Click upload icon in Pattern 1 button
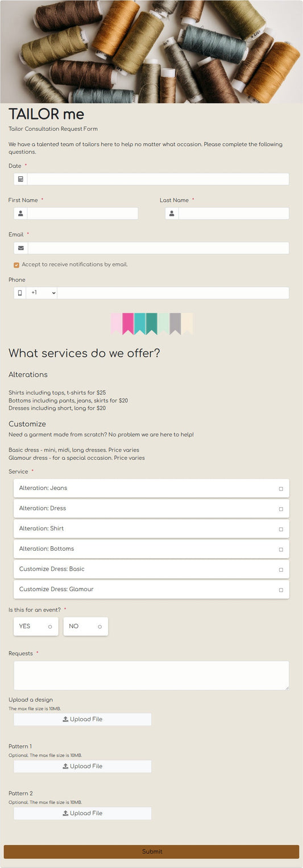The image size is (303, 868). tap(65, 766)
